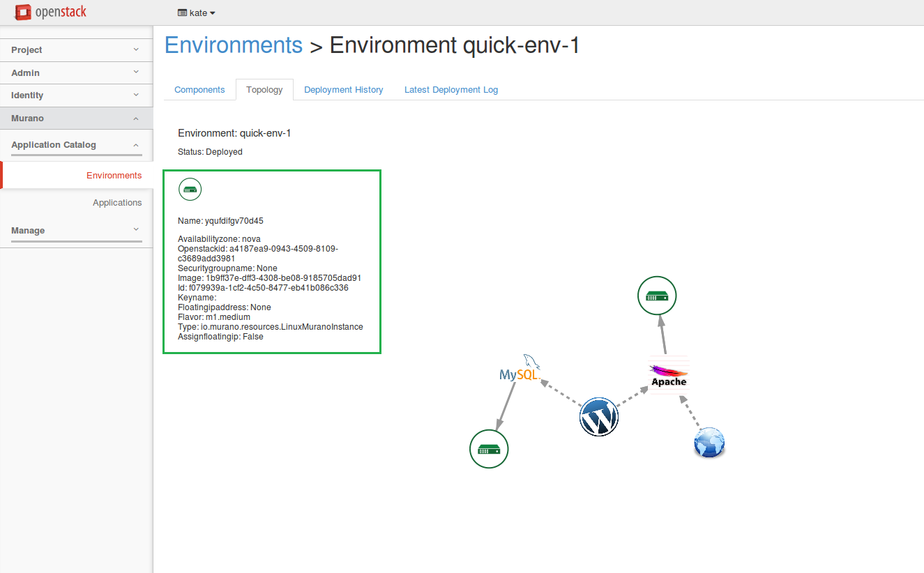The width and height of the screenshot is (924, 573).
Task: Switch to the Components tab
Action: (199, 90)
